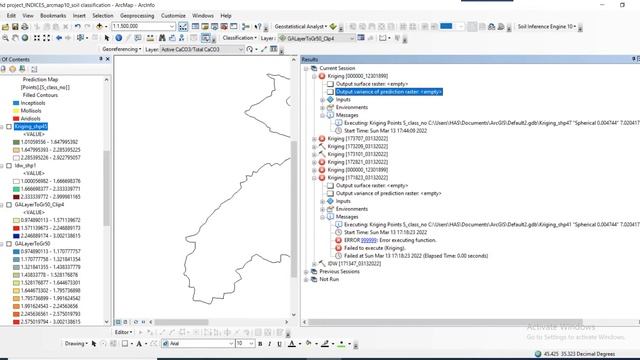Image resolution: width=640 pixels, height=360 pixels.
Task: Open the Search window icon
Action: 214,27
